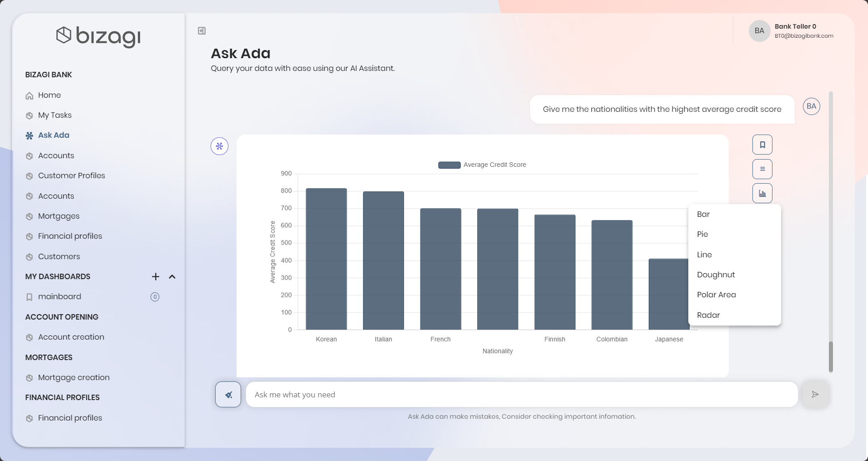Image resolution: width=868 pixels, height=461 pixels.
Task: Click the Mortgage creation icon
Action: click(x=30, y=378)
